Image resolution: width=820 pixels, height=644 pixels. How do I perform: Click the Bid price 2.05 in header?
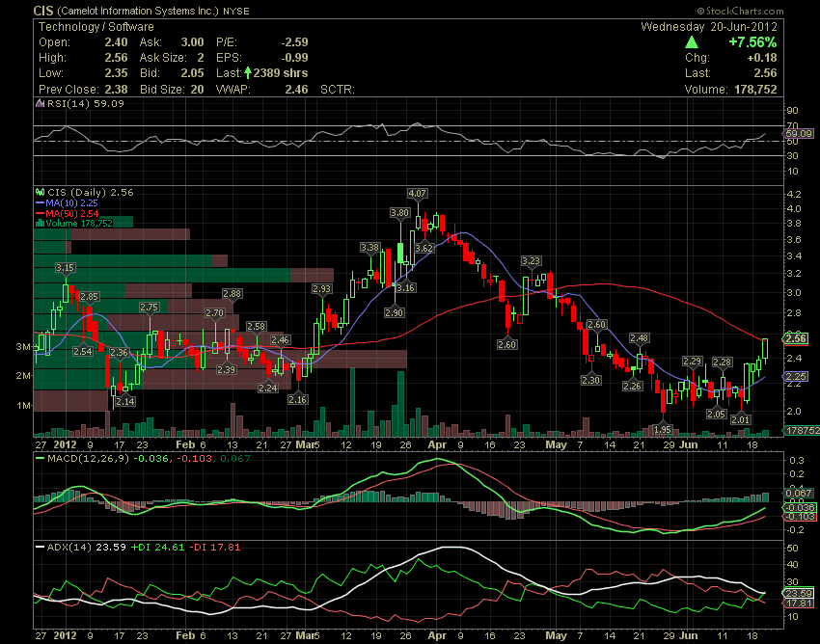pyautogui.click(x=192, y=73)
